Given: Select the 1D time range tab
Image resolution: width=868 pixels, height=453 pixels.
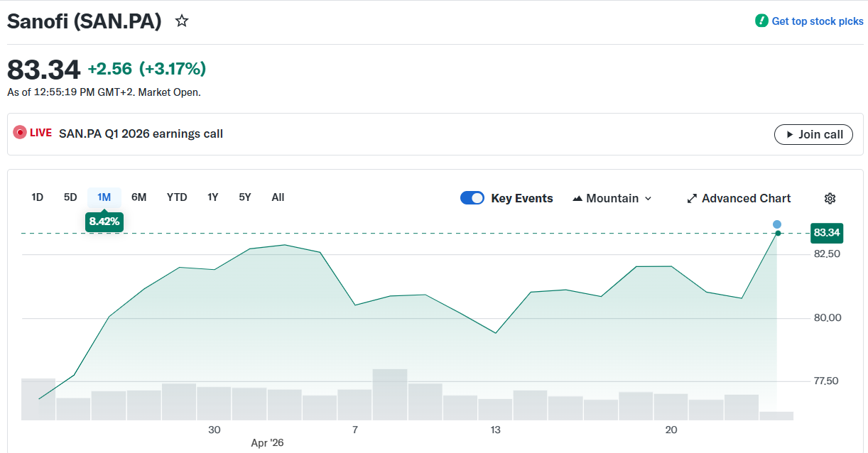Looking at the screenshot, I should click(38, 197).
